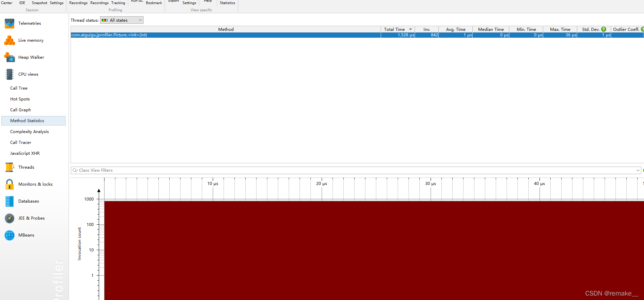Click the Telemetries label in sidebar
This screenshot has height=300, width=644.
click(x=30, y=23)
